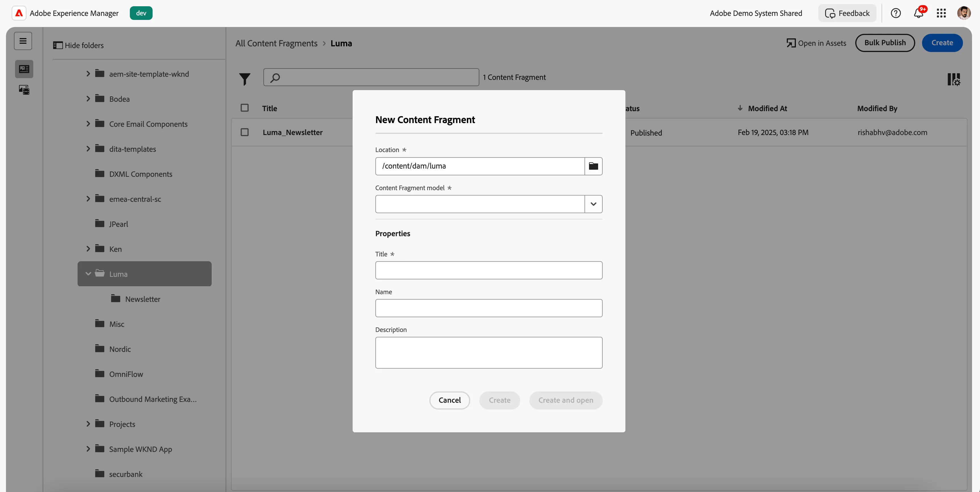This screenshot has width=980, height=492.
Task: Click the Cancel button in the dialog
Action: coord(449,400)
